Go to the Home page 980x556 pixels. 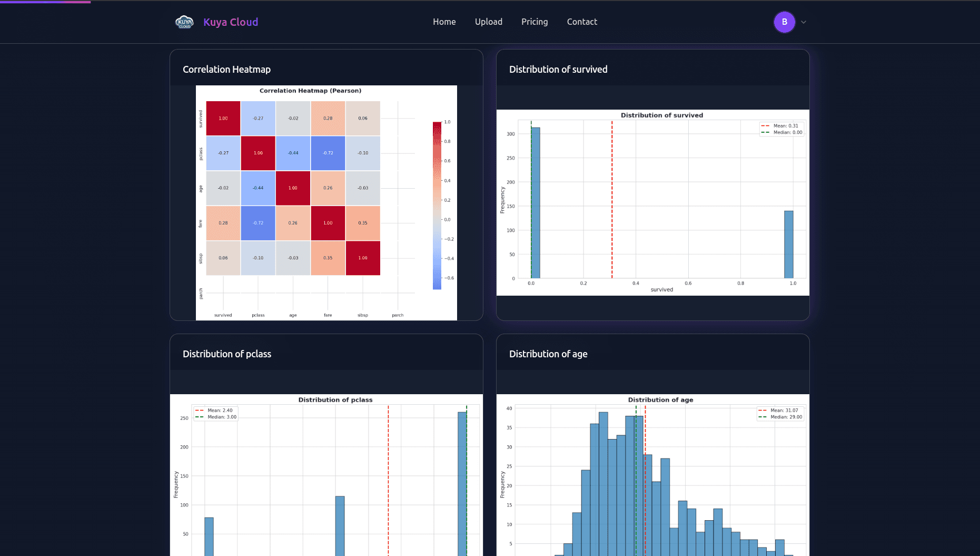444,22
